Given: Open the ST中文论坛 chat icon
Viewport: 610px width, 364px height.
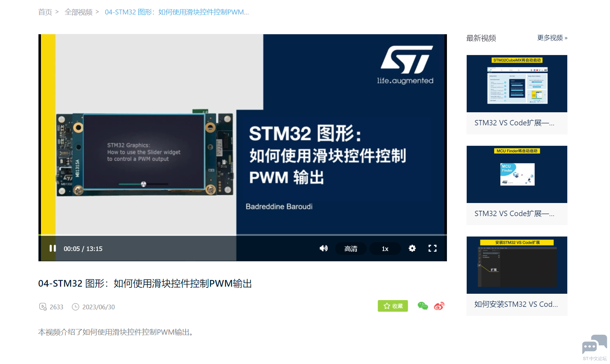Looking at the screenshot, I should coord(594,347).
